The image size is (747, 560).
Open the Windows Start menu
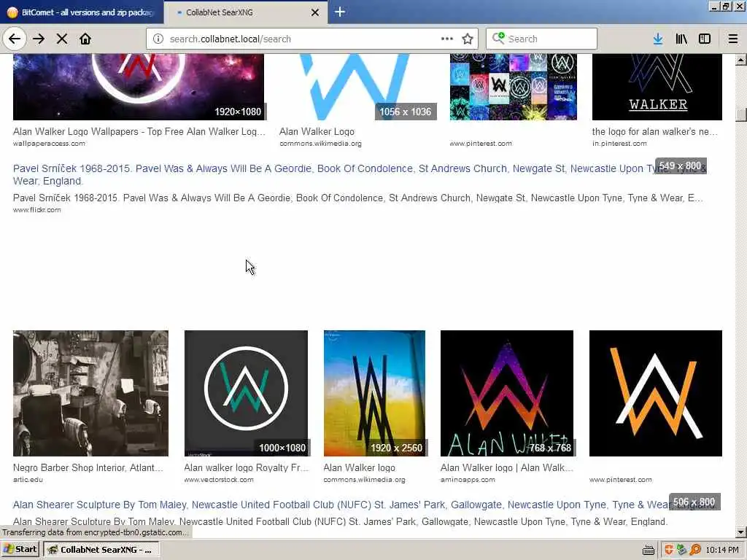click(20, 550)
